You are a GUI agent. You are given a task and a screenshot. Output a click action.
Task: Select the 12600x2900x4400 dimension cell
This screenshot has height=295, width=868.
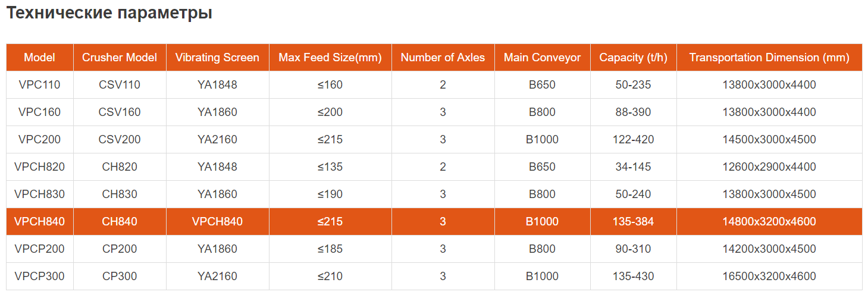(x=769, y=167)
